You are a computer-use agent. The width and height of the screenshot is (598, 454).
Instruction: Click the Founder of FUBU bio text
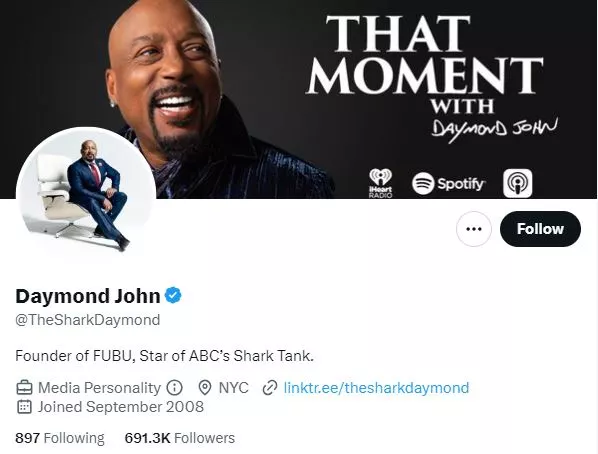click(164, 356)
